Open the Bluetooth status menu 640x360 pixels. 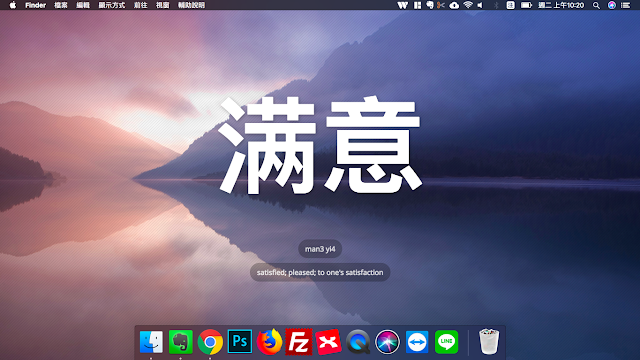click(496, 5)
